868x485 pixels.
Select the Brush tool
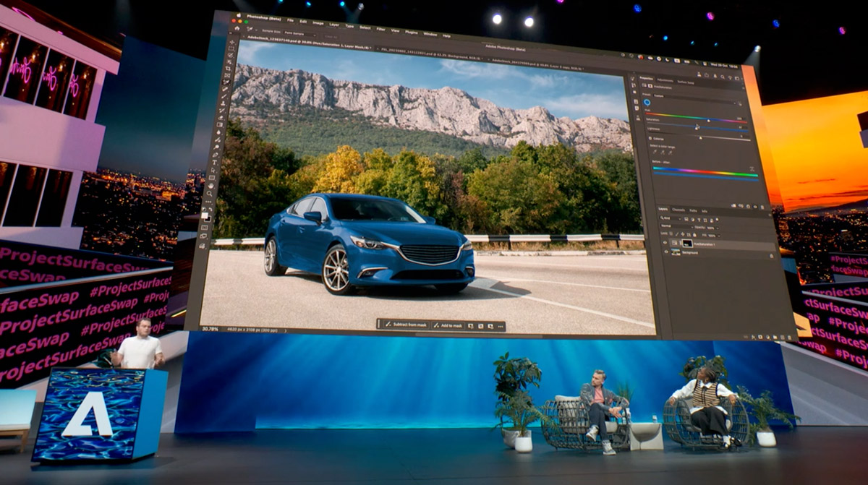tap(224, 96)
